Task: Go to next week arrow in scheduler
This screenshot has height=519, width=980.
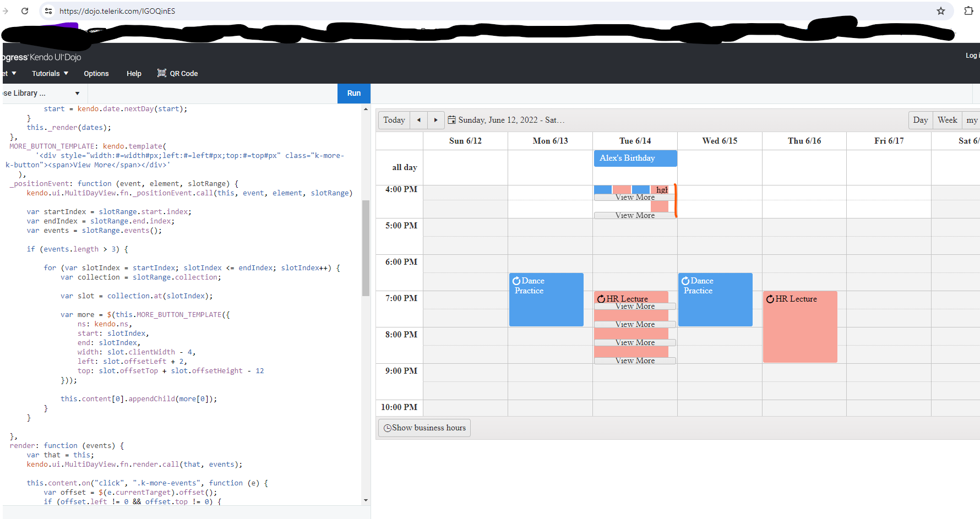Action: [x=435, y=120]
